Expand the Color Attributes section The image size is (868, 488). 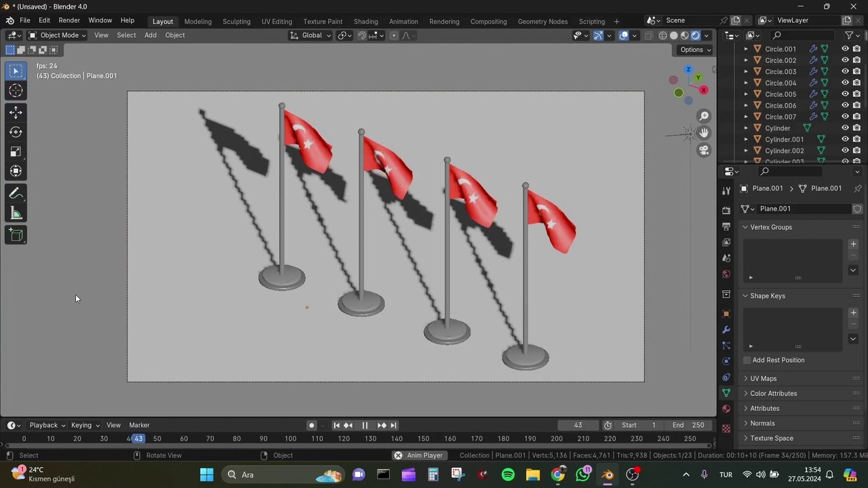(773, 393)
